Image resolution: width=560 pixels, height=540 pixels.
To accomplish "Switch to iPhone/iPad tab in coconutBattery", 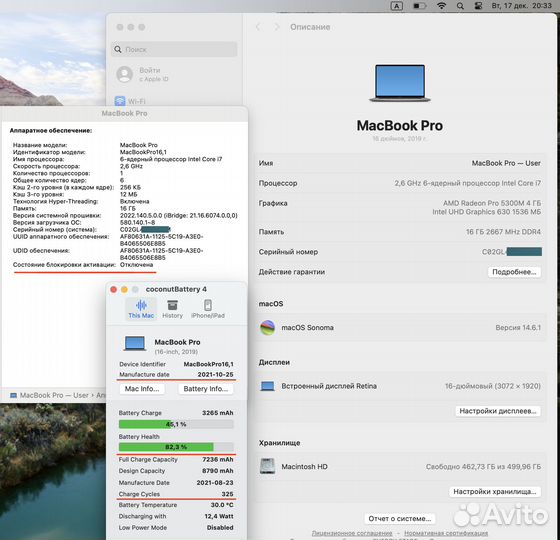I will pos(208,309).
